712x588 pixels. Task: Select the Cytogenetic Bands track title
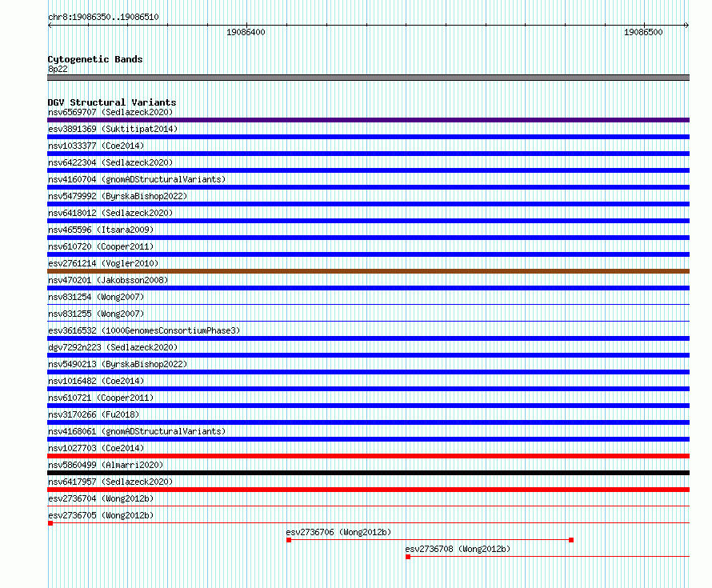(x=95, y=59)
